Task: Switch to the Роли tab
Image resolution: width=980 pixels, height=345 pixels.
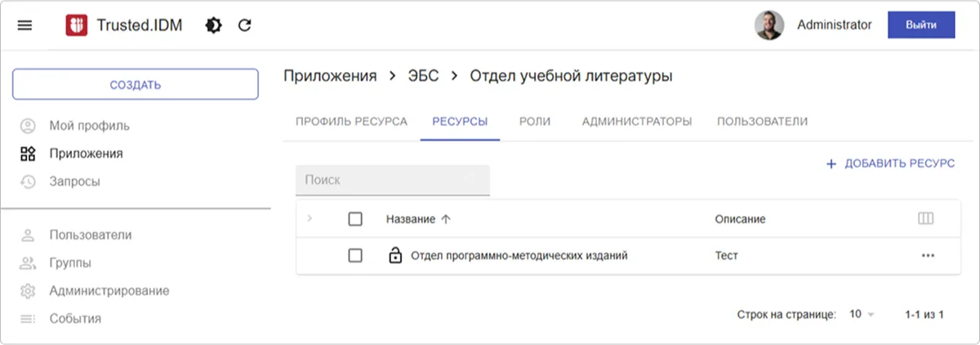Action: tap(535, 121)
